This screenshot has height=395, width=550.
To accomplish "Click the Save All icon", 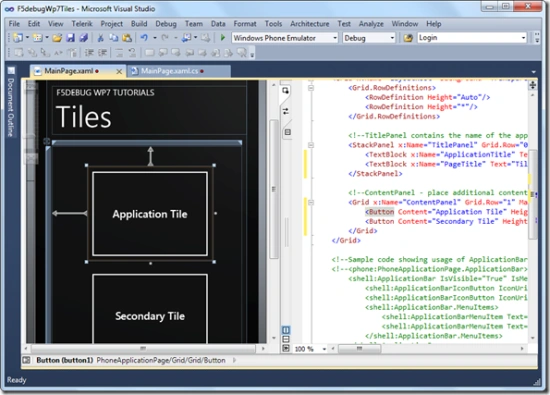I will [83, 38].
